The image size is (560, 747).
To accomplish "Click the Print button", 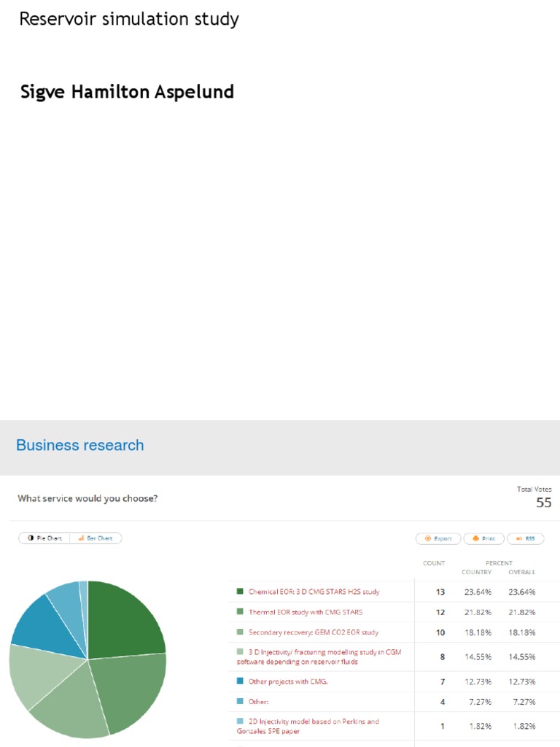I will pyautogui.click(x=483, y=538).
